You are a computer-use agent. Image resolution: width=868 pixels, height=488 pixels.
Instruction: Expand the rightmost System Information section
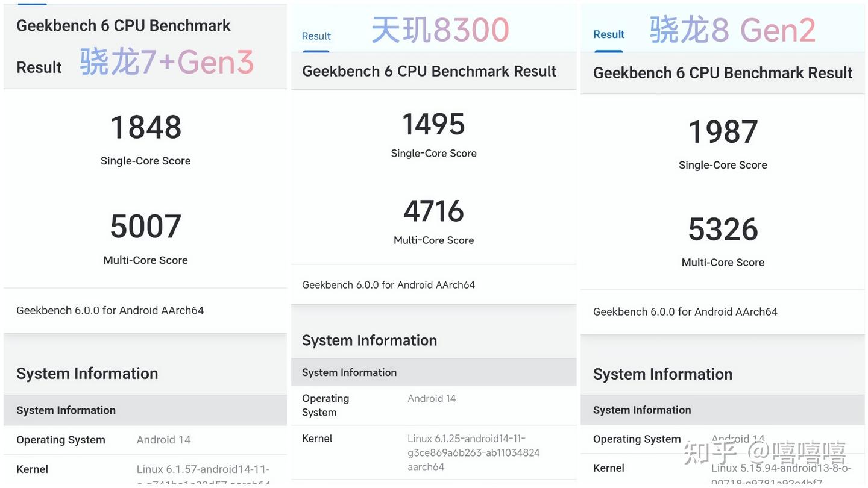662,374
